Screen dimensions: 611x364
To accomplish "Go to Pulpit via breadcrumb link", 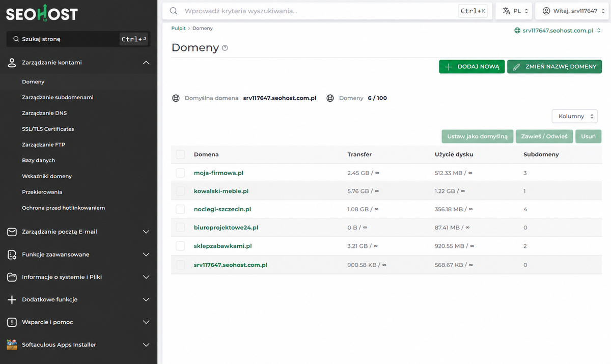I will pos(178,29).
